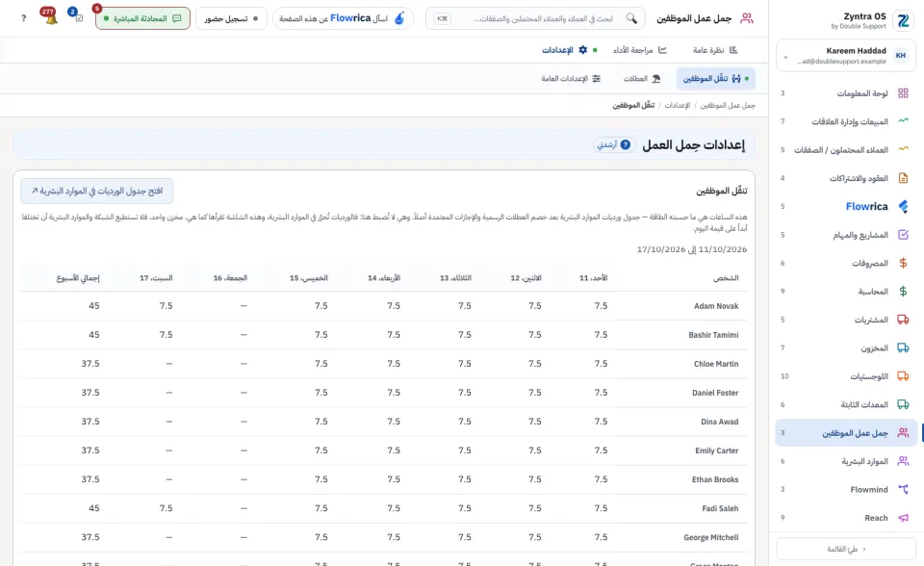Click date range 11/10/2026 to 17/10/2026

692,249
